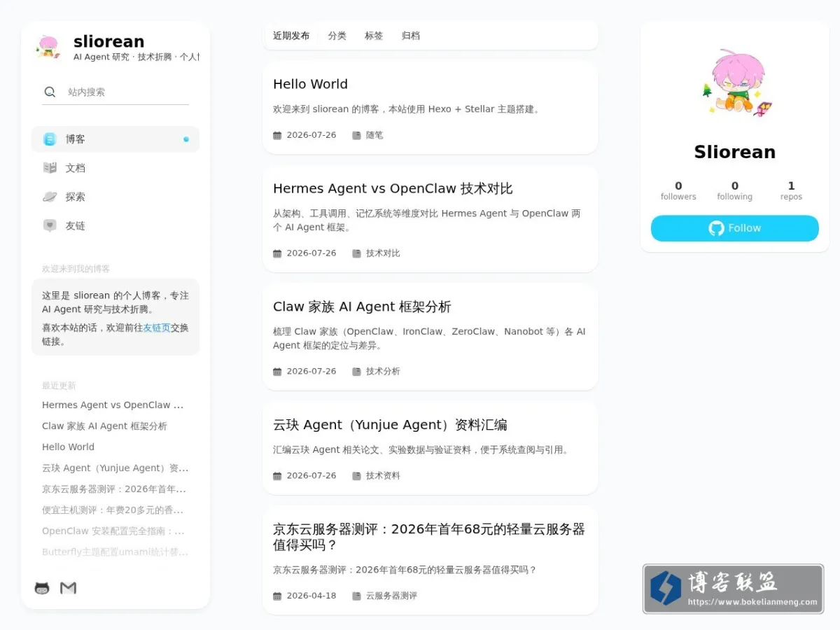Click the 技术分析 category icon
840x630 pixels.
356,372
